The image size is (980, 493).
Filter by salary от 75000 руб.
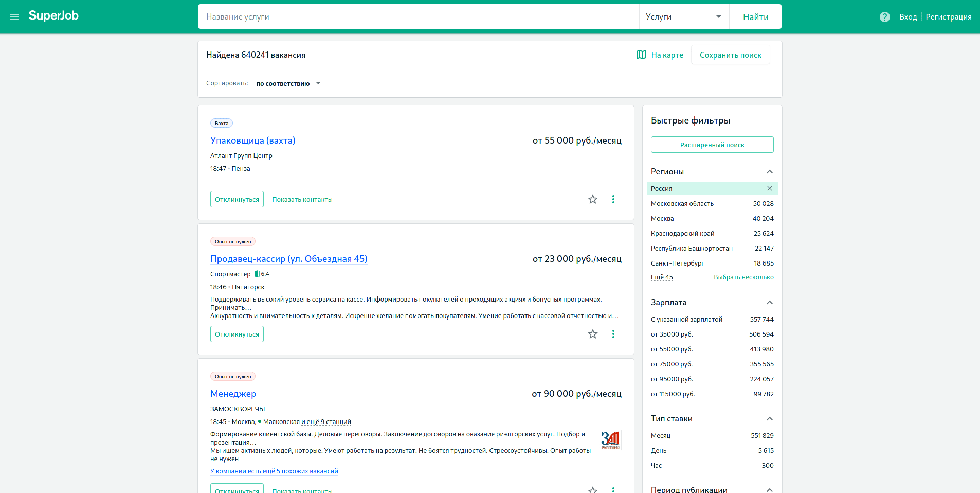(672, 364)
